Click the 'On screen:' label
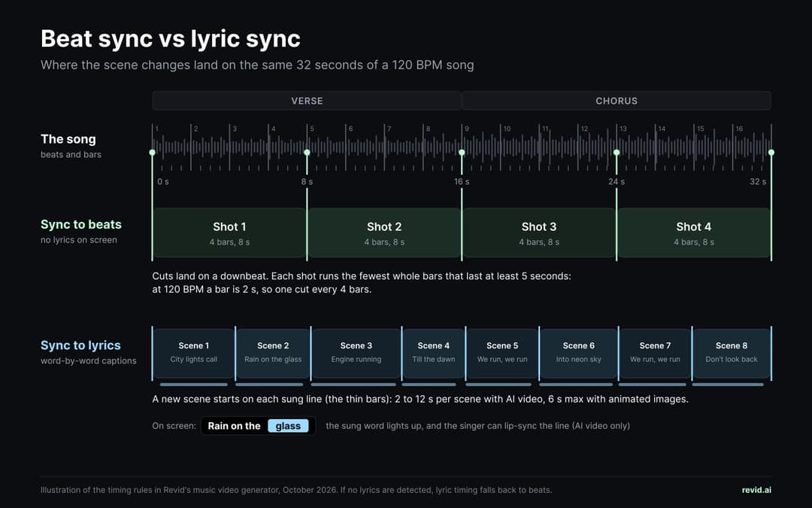This screenshot has width=812, height=508. coord(174,426)
